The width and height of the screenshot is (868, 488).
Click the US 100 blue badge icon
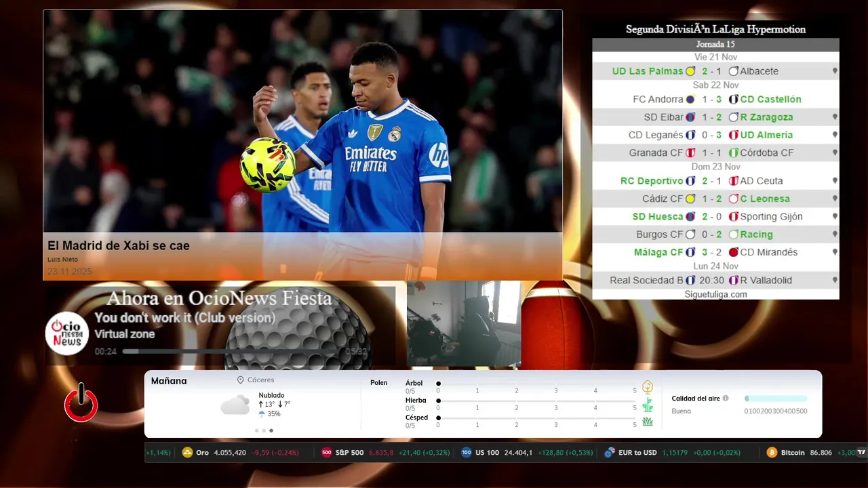tap(466, 453)
